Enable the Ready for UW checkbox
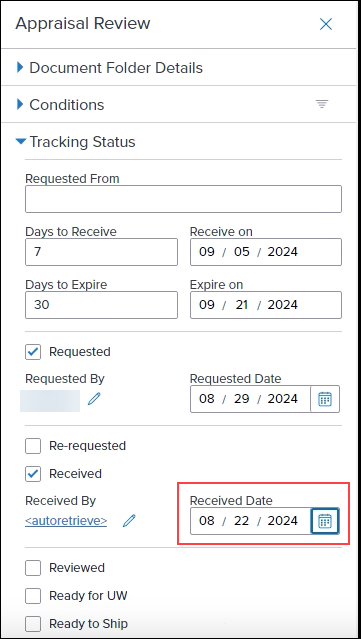The width and height of the screenshot is (361, 639). tap(33, 596)
